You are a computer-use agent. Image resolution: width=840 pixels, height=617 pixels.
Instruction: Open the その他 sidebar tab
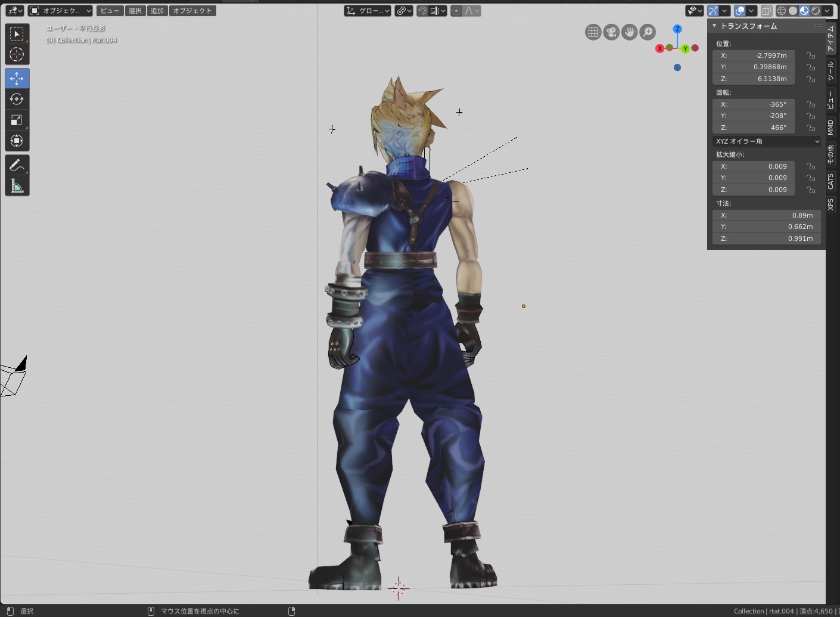(x=831, y=154)
